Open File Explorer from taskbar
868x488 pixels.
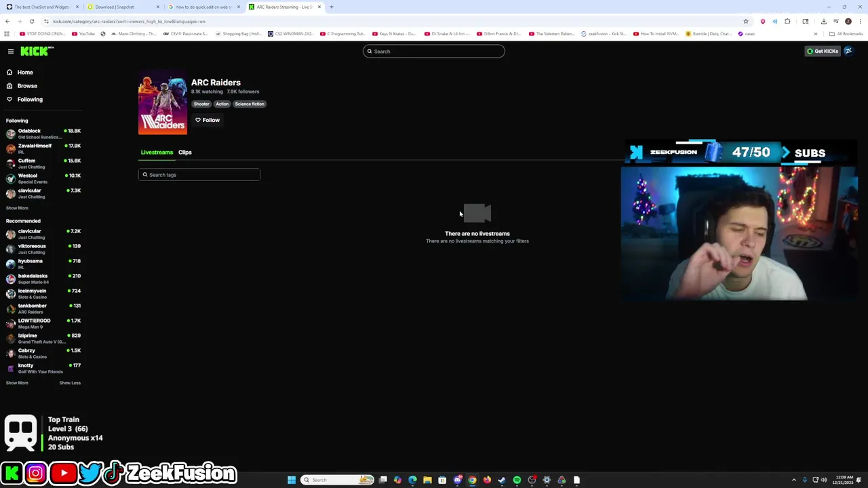click(x=427, y=480)
